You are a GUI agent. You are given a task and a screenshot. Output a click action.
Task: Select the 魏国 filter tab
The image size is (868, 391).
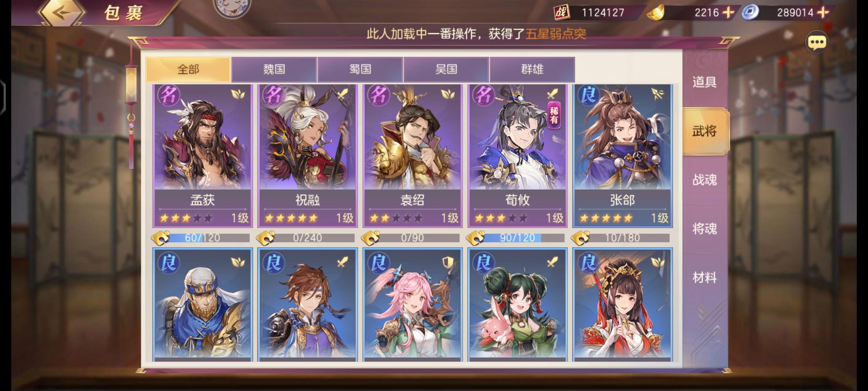click(x=274, y=70)
